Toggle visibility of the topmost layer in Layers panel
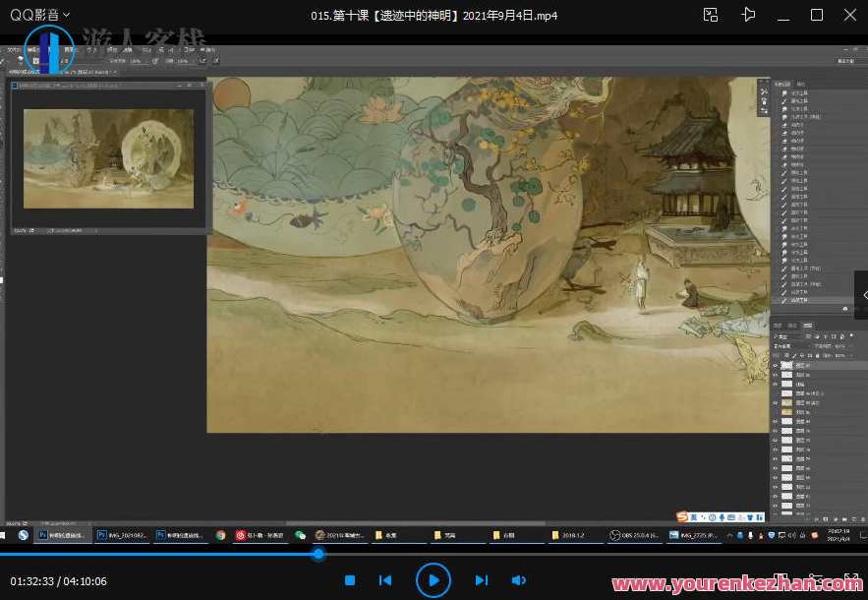The height and width of the screenshot is (600, 868). click(x=774, y=365)
